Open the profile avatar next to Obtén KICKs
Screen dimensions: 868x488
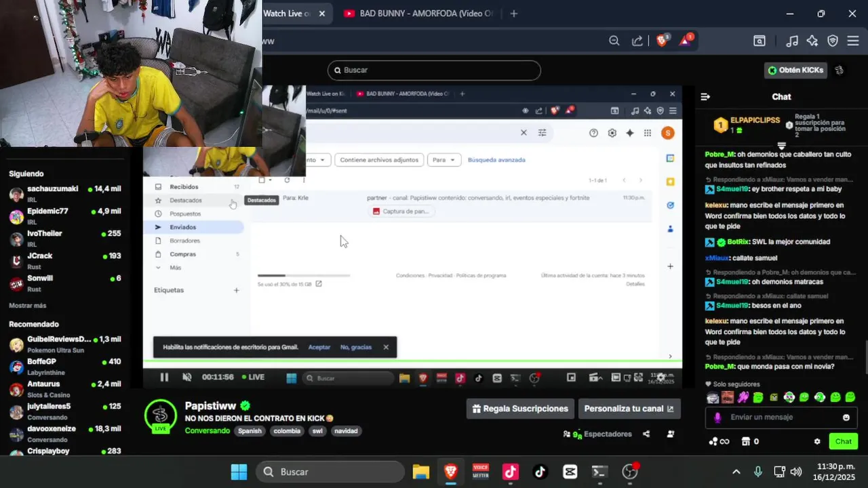pyautogui.click(x=840, y=70)
